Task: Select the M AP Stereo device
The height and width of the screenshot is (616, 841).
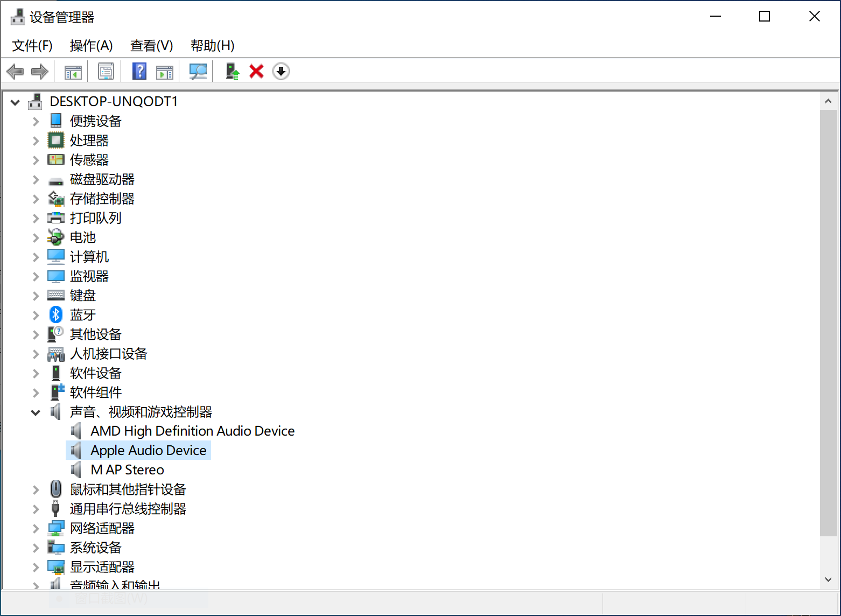Action: 127,470
